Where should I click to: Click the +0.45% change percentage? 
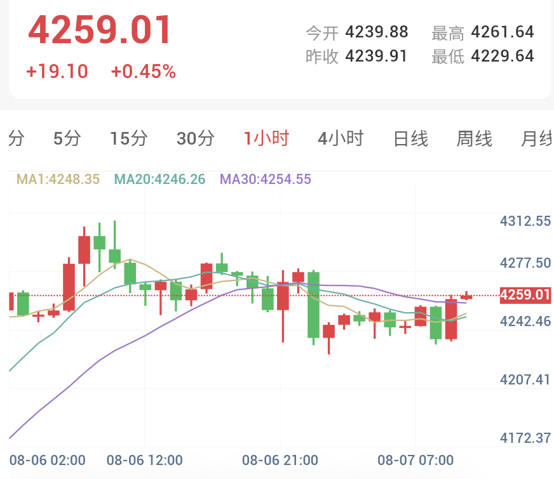pyautogui.click(x=143, y=71)
